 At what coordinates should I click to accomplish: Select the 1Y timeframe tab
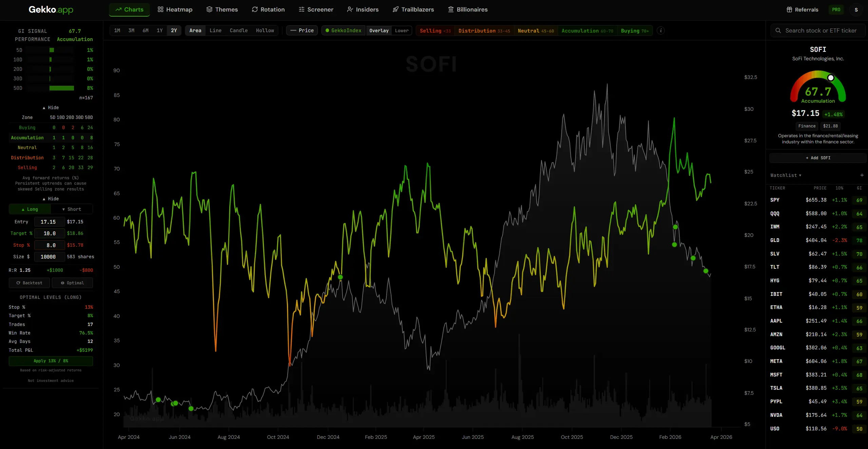(160, 30)
